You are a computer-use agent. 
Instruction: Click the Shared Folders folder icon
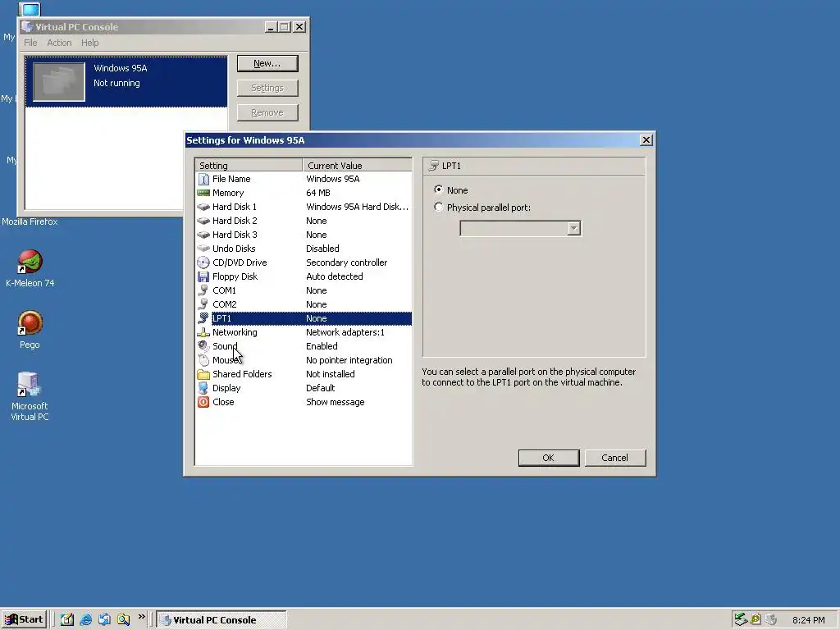(203, 374)
